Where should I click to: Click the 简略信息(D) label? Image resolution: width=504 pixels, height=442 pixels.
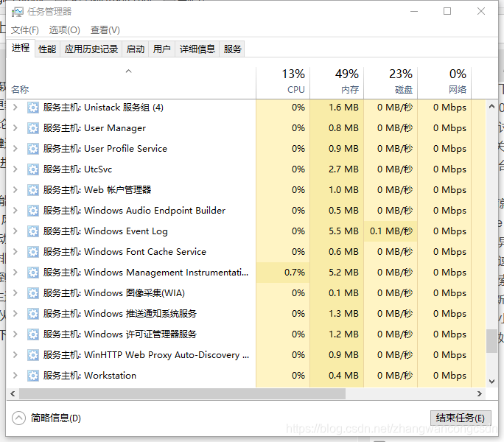[55, 418]
